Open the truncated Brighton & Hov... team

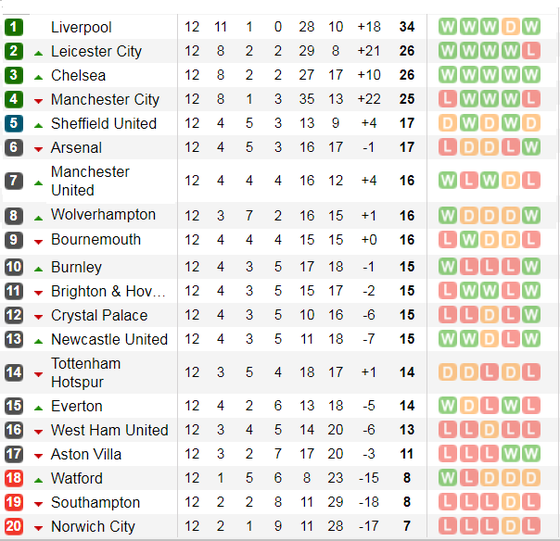coord(108,291)
